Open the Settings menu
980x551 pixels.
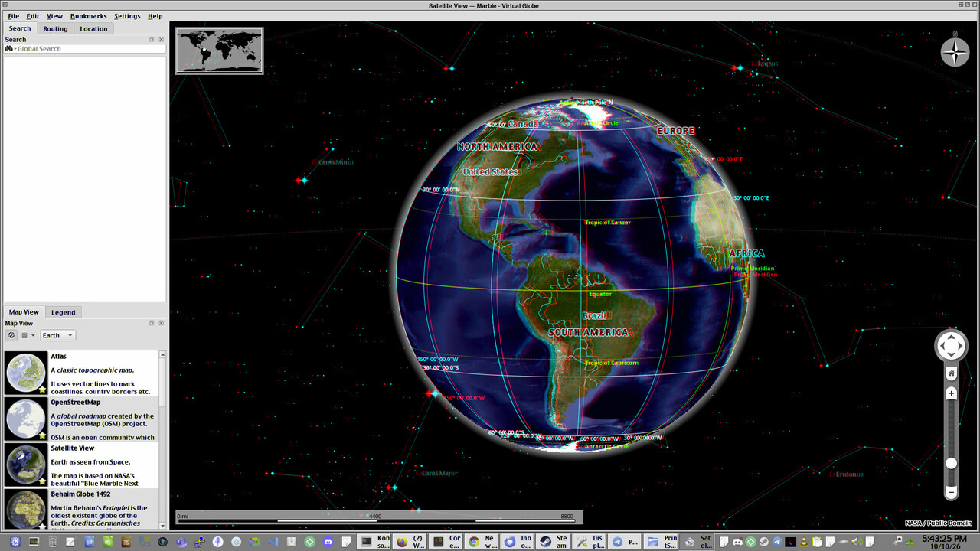pos(127,16)
